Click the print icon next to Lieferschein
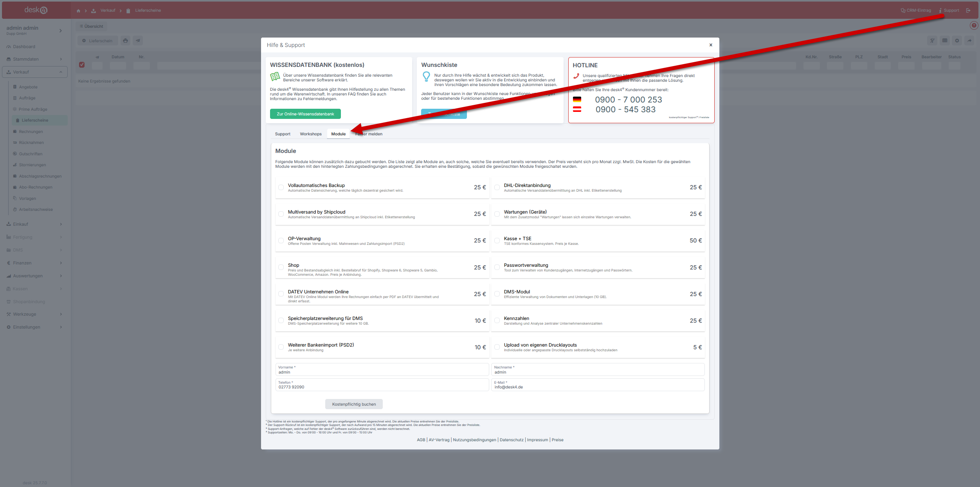 [x=125, y=41]
